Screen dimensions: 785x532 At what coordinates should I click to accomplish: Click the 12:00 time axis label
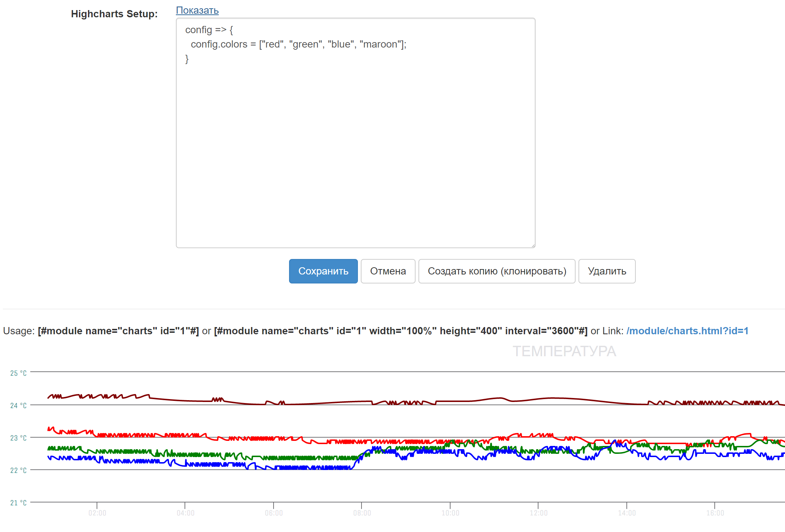pyautogui.click(x=538, y=513)
